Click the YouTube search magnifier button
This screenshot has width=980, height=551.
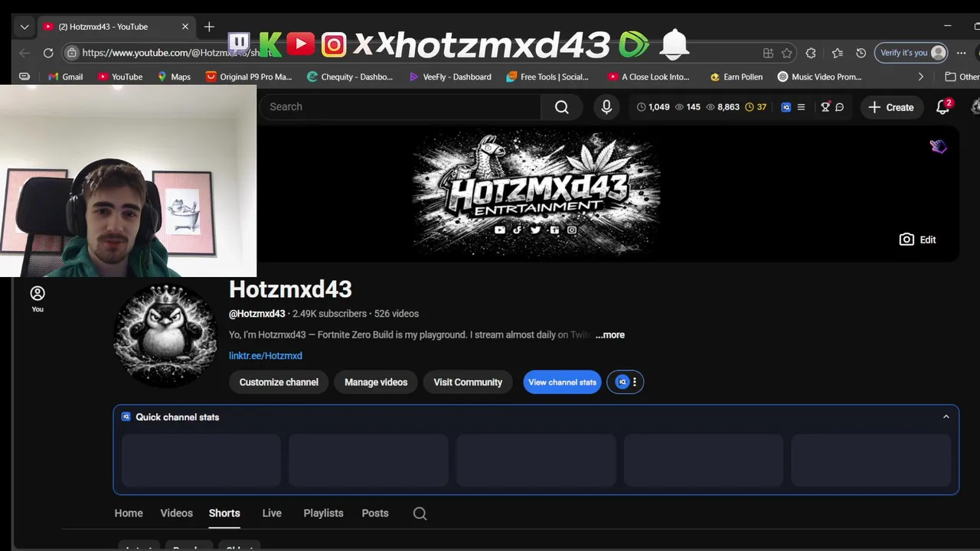(x=562, y=107)
